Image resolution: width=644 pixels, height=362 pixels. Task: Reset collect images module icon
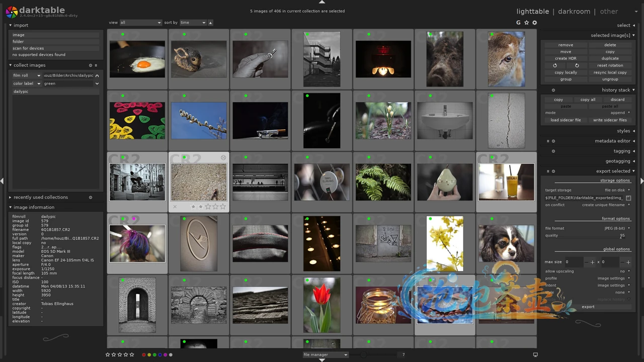click(91, 65)
